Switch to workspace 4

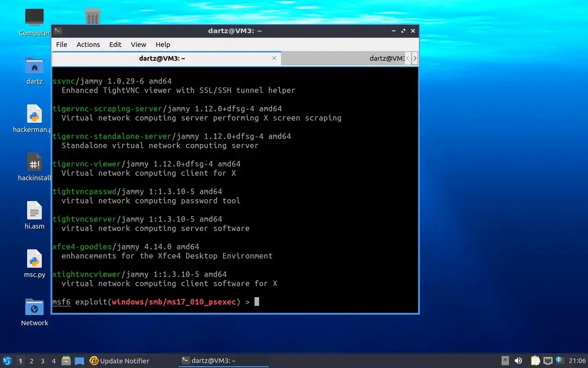point(53,361)
